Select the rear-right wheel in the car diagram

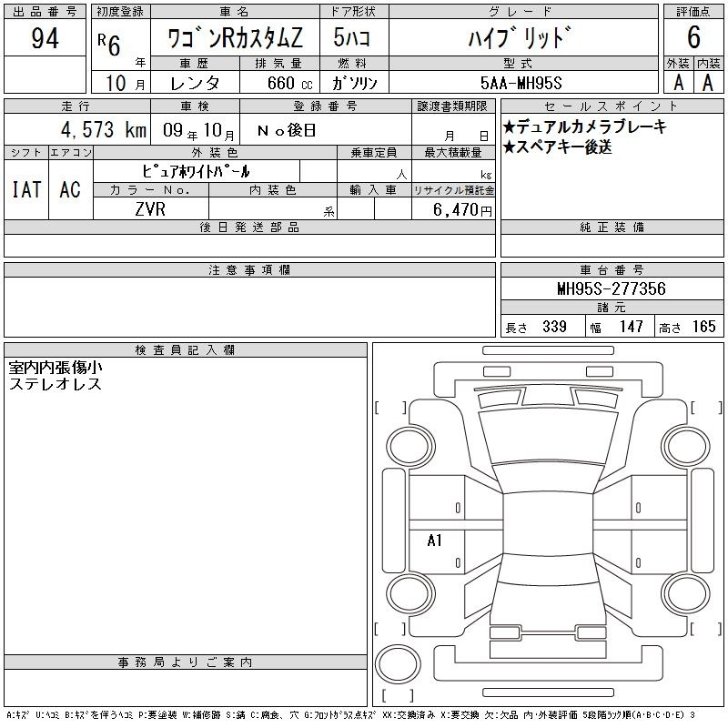pyautogui.click(x=679, y=591)
